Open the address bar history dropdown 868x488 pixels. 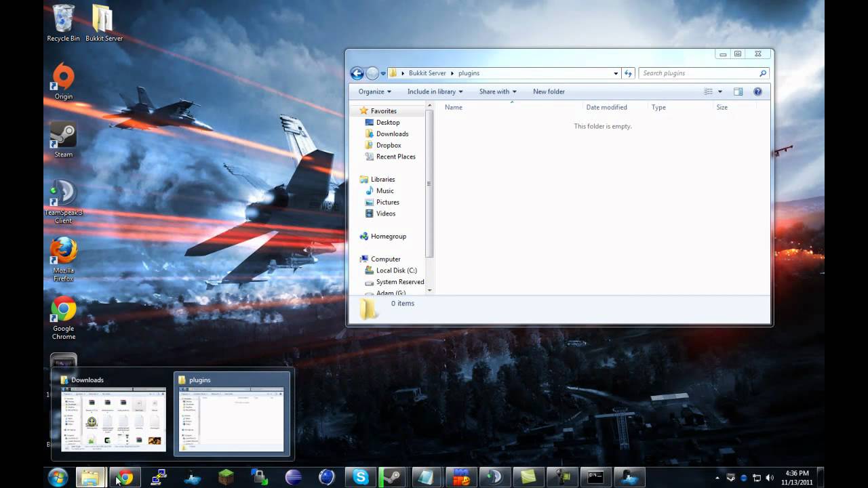click(616, 73)
